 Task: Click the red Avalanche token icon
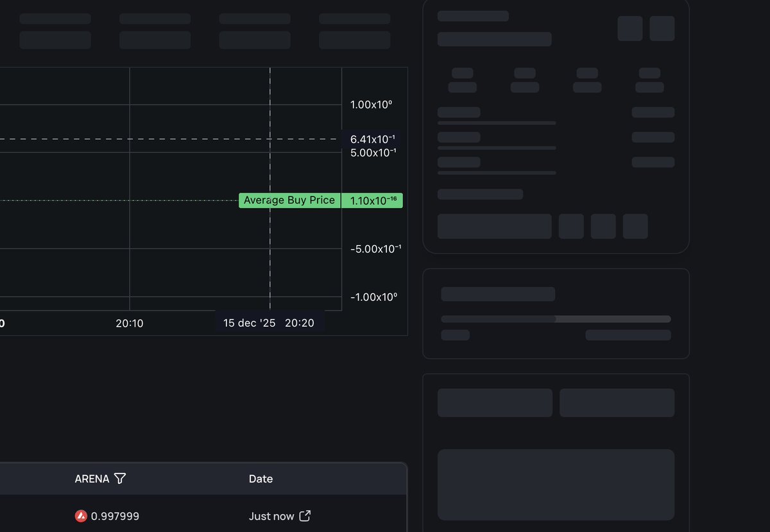[81, 516]
